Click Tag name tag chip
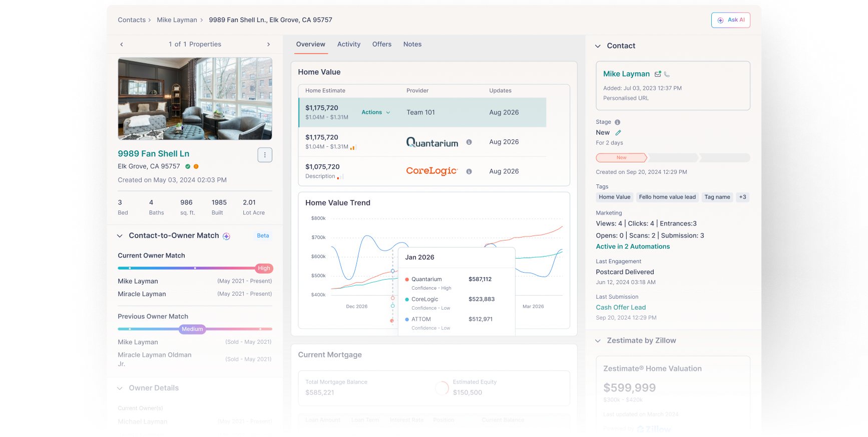 click(717, 197)
